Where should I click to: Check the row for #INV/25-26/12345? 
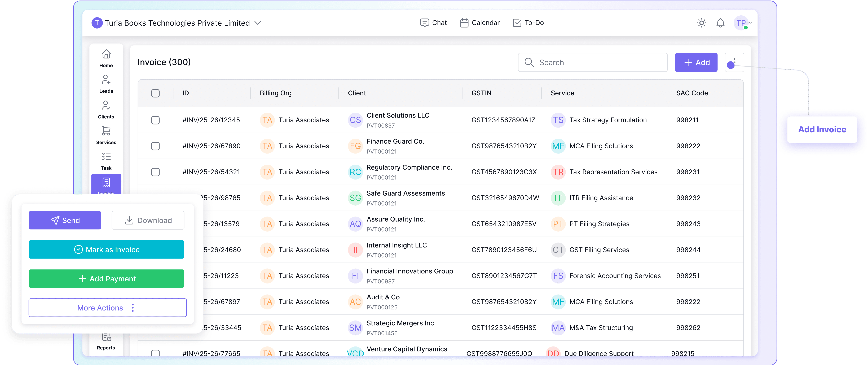click(155, 120)
